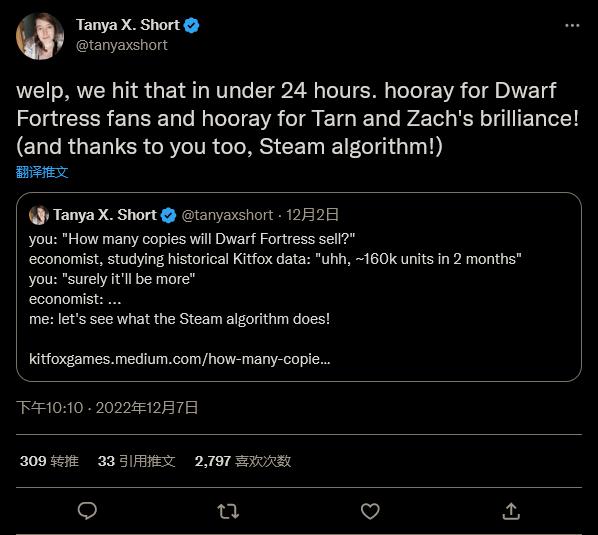Click verified badge in quoted tweet
Viewport: 598px width, 535px height.
[168, 215]
